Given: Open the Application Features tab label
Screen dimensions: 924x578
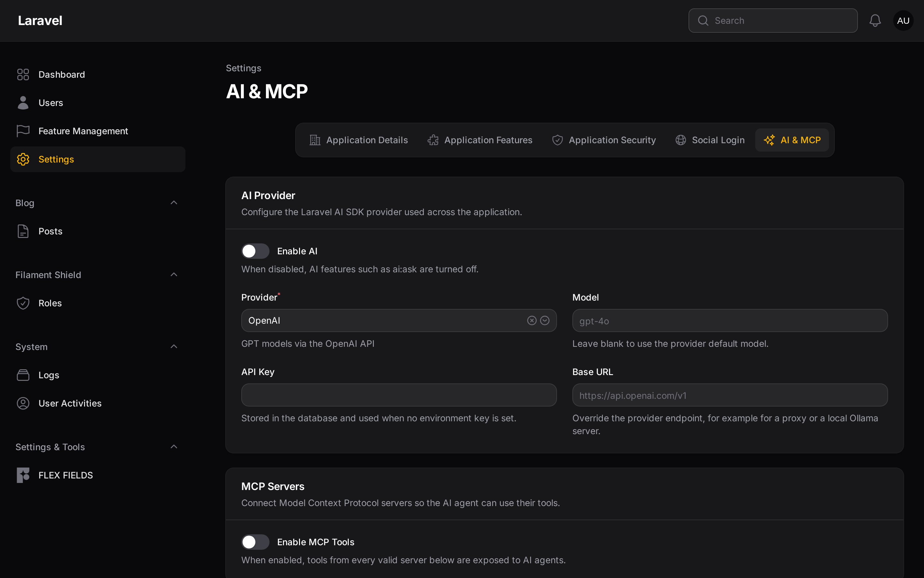Looking at the screenshot, I should coord(488,140).
